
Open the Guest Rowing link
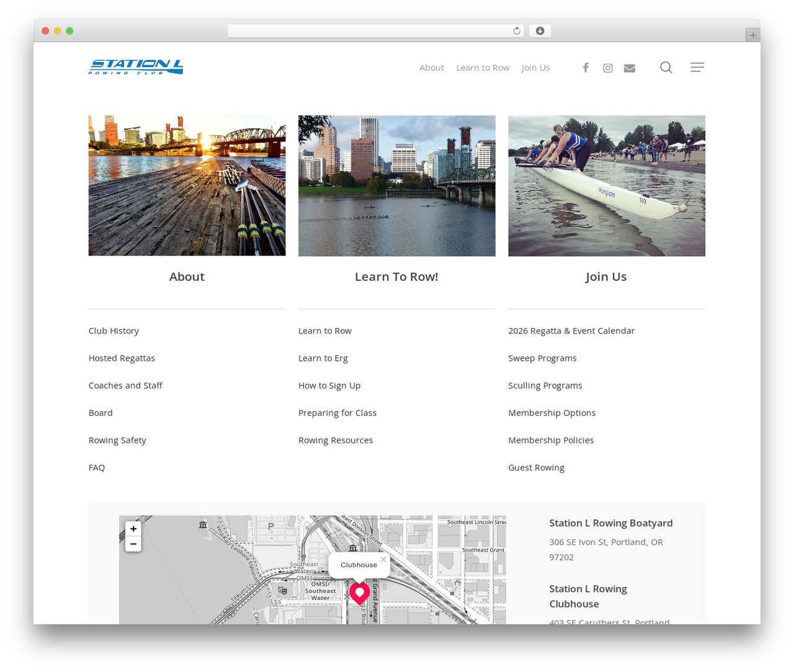536,467
